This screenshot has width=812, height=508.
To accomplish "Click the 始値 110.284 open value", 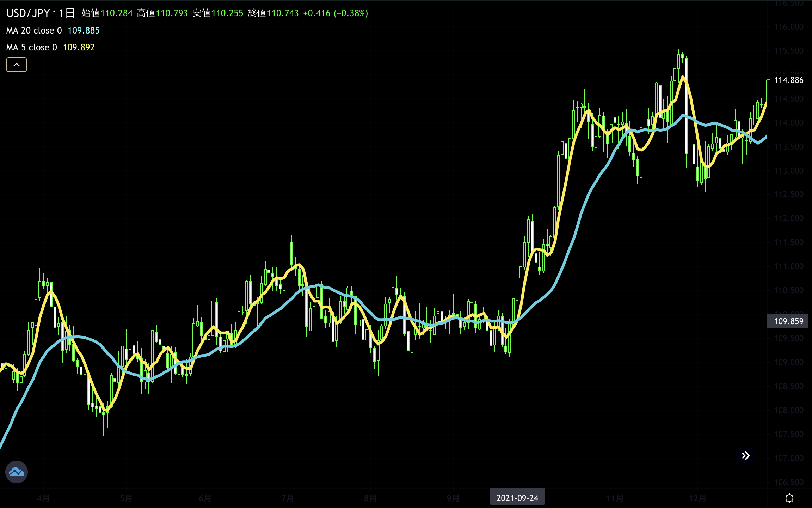I will [116, 13].
